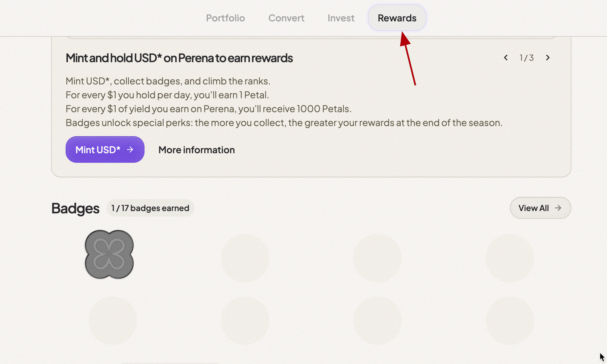Select last locked badge placeholder in top row
The image size is (607, 364).
[x=510, y=258]
